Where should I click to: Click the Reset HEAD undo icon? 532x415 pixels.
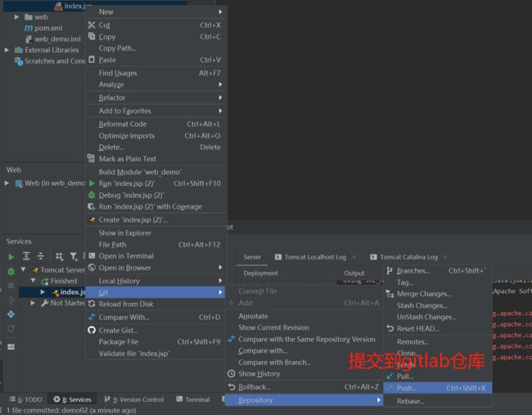(390, 328)
